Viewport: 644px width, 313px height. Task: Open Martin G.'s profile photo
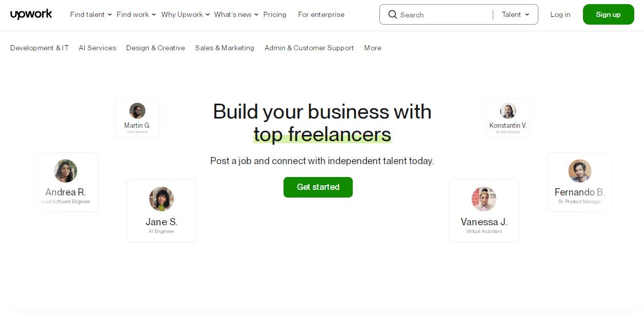pos(137,110)
